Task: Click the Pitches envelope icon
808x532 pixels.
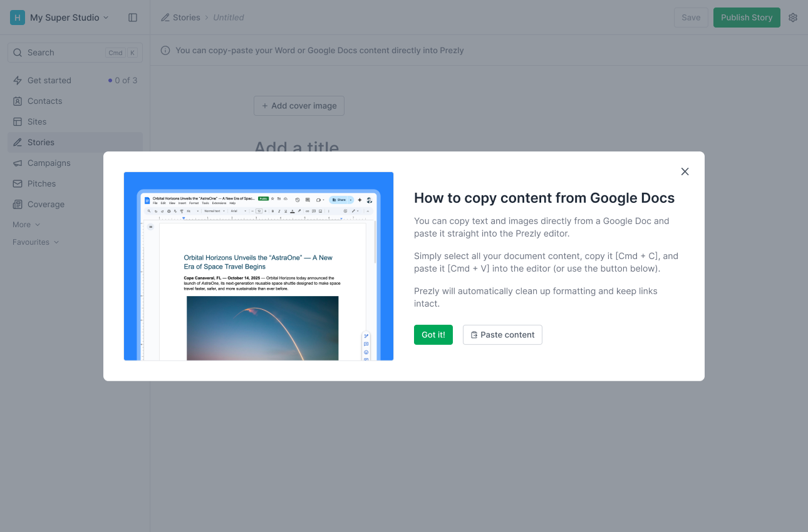Action: [18, 183]
